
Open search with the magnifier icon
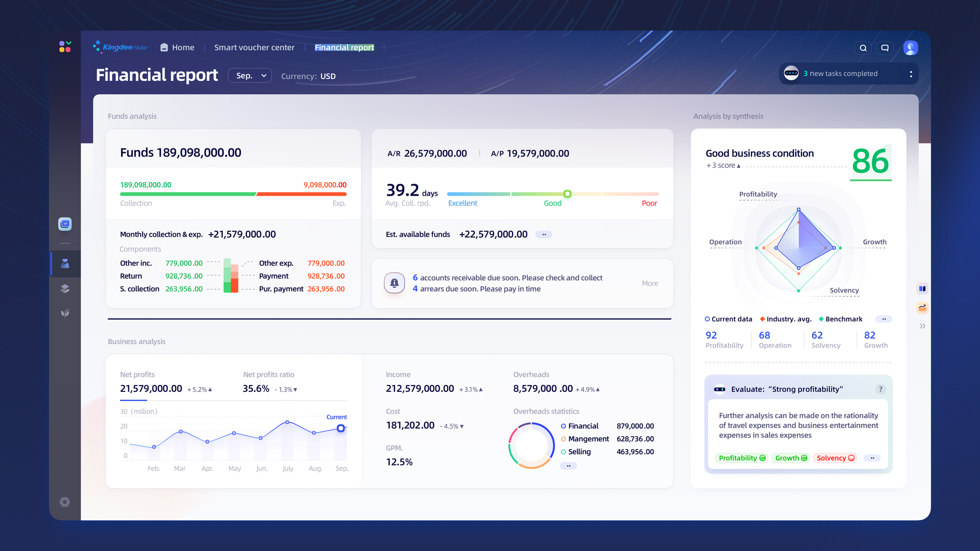pos(863,48)
